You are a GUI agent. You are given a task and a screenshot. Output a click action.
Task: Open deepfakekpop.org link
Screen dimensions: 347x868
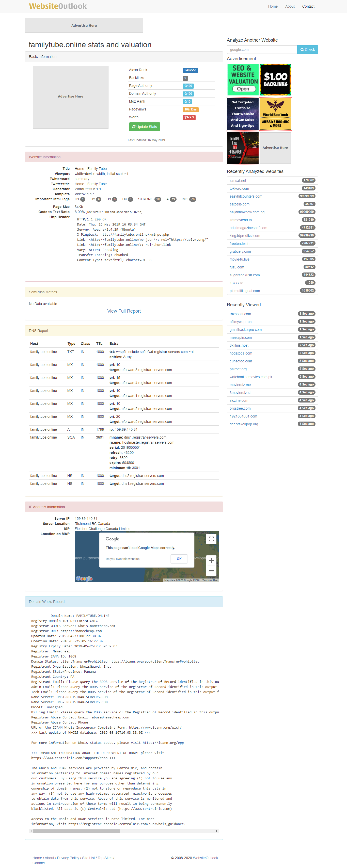click(244, 424)
